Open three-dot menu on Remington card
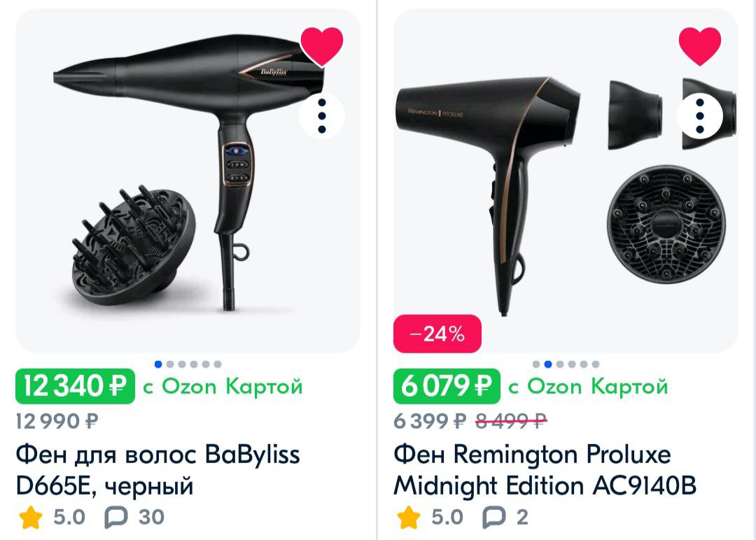Screen dimensions: 756x540 [x=699, y=116]
